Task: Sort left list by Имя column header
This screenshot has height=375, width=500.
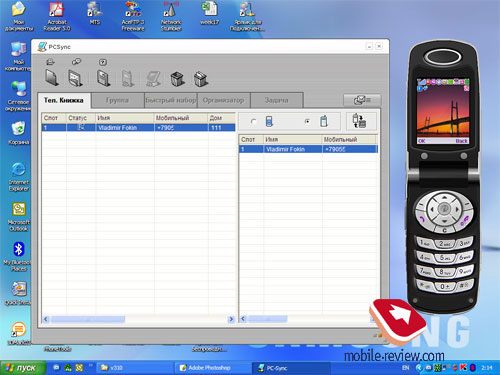Action: pos(125,118)
